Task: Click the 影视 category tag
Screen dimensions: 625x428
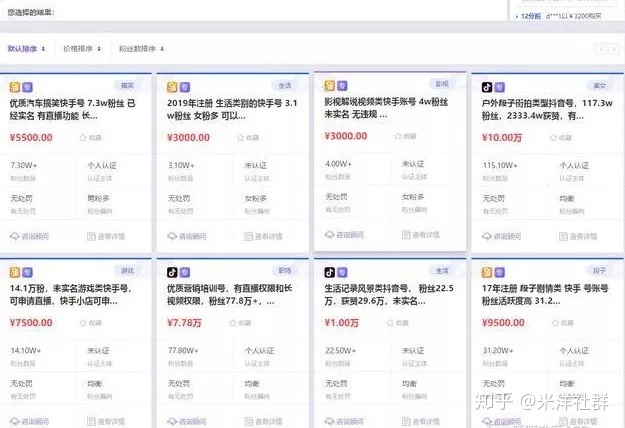Action: coord(442,84)
